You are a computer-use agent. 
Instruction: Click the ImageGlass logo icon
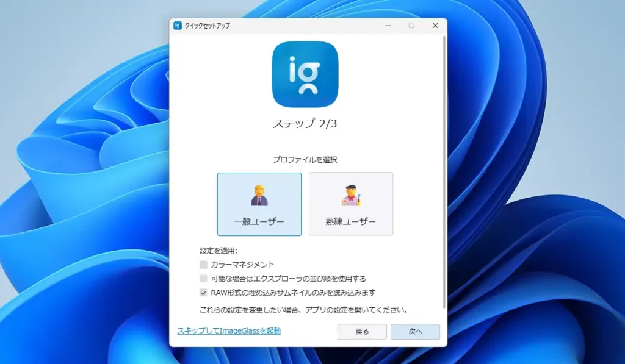[305, 73]
